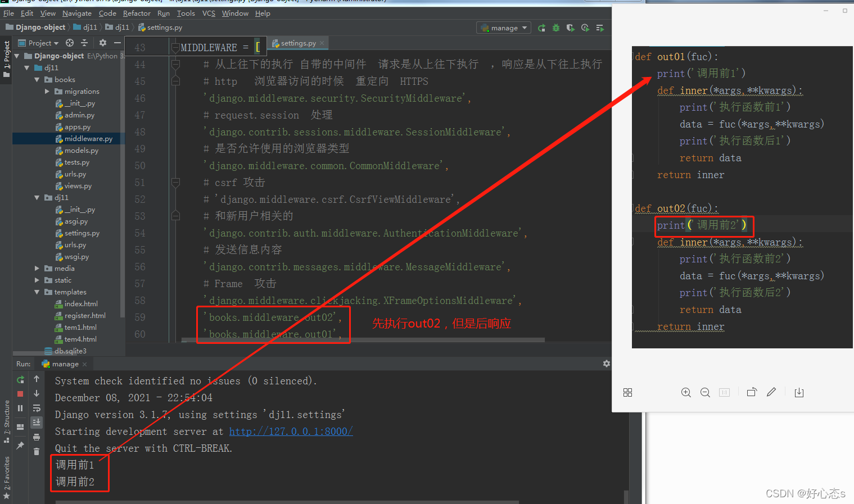This screenshot has height=504, width=854.
Task: Open thumbnail grid in image viewer
Action: coord(627,392)
